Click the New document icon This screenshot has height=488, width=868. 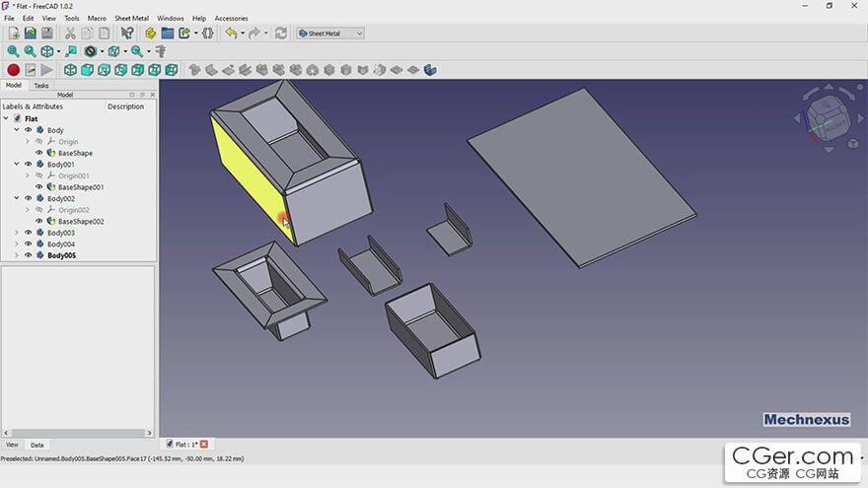point(13,34)
